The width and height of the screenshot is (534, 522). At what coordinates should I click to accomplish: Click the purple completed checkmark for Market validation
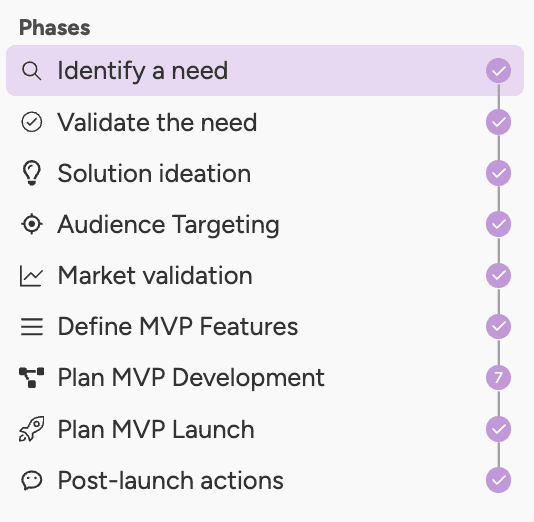(498, 275)
